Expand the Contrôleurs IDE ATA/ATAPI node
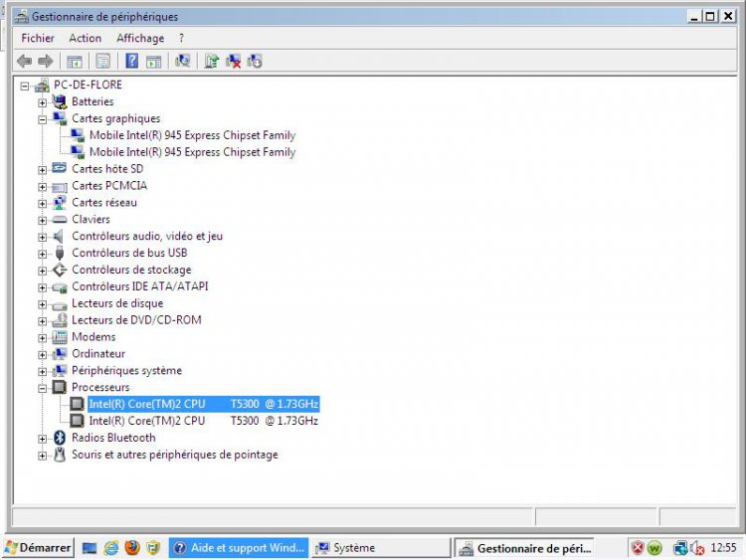The image size is (746, 560). (x=43, y=287)
